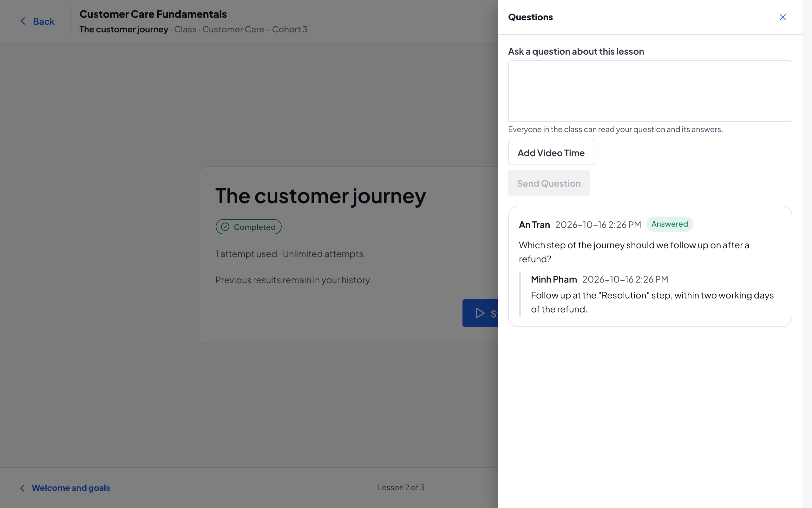Click the Lesson 2 of 3 indicator

401,487
